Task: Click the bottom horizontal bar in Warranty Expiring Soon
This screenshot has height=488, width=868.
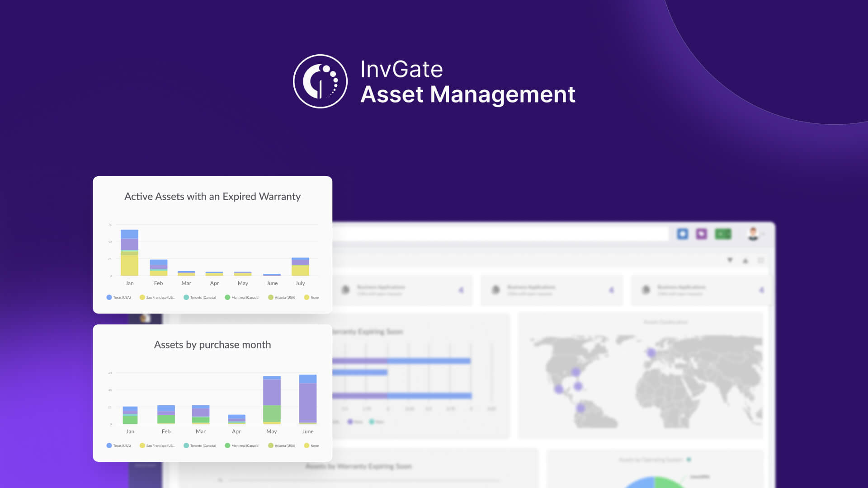Action: point(402,396)
